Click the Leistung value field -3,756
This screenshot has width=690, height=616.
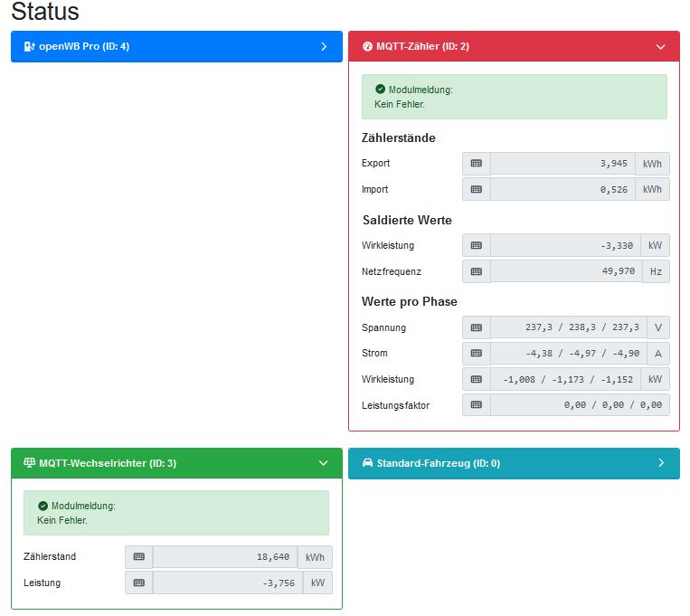228,583
